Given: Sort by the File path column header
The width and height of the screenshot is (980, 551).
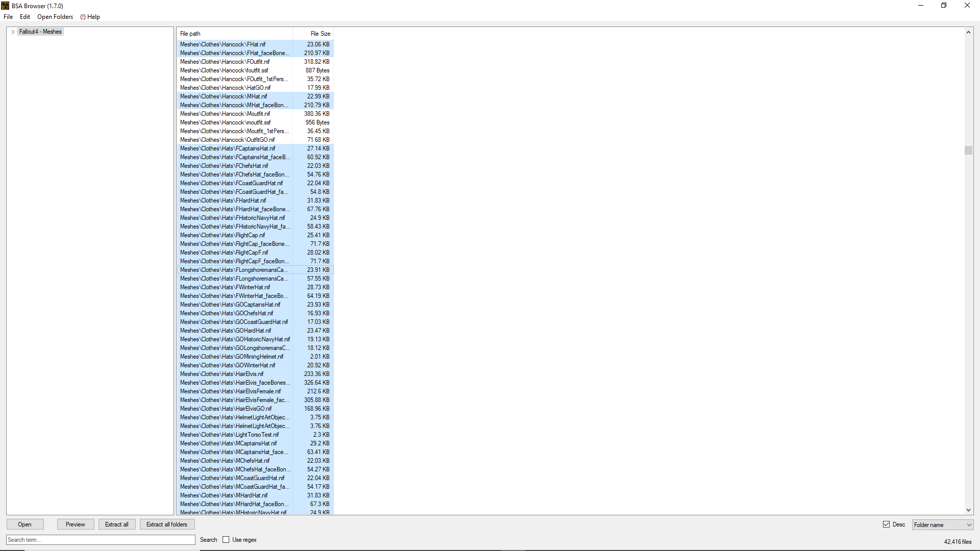Looking at the screenshot, I should (x=235, y=34).
